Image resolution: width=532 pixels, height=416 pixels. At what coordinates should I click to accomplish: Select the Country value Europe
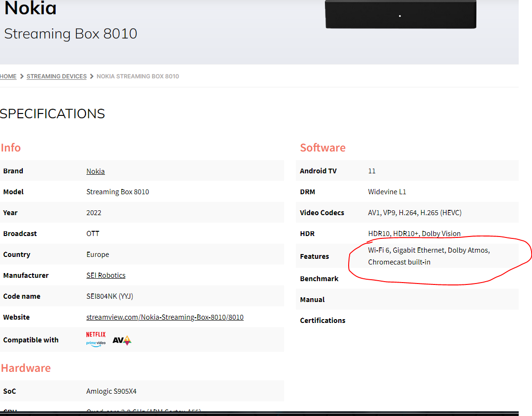point(98,255)
